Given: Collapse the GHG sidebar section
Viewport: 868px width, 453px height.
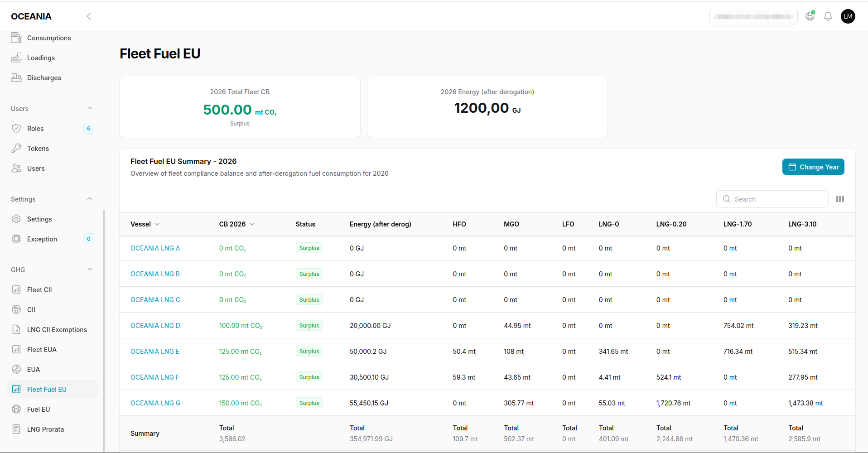Looking at the screenshot, I should (90, 270).
